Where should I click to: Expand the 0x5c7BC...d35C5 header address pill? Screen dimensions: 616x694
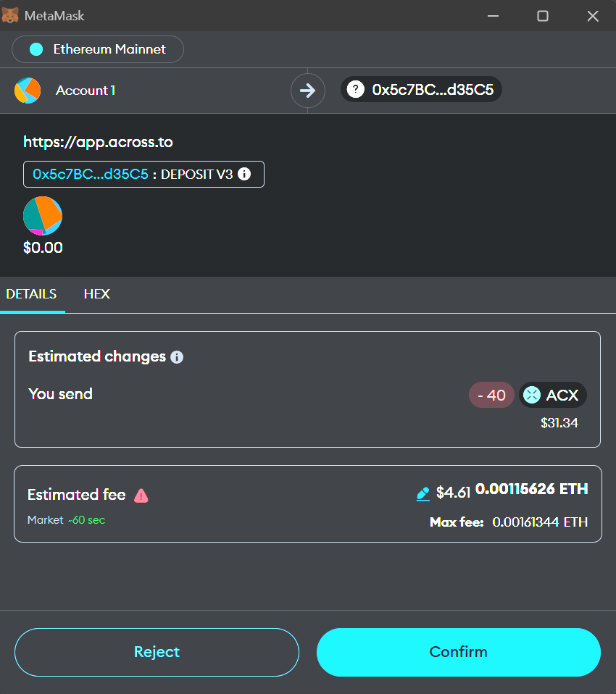tap(421, 89)
